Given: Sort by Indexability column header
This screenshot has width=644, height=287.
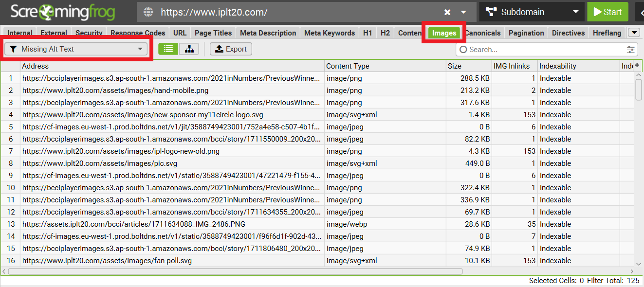Looking at the screenshot, I should click(578, 66).
